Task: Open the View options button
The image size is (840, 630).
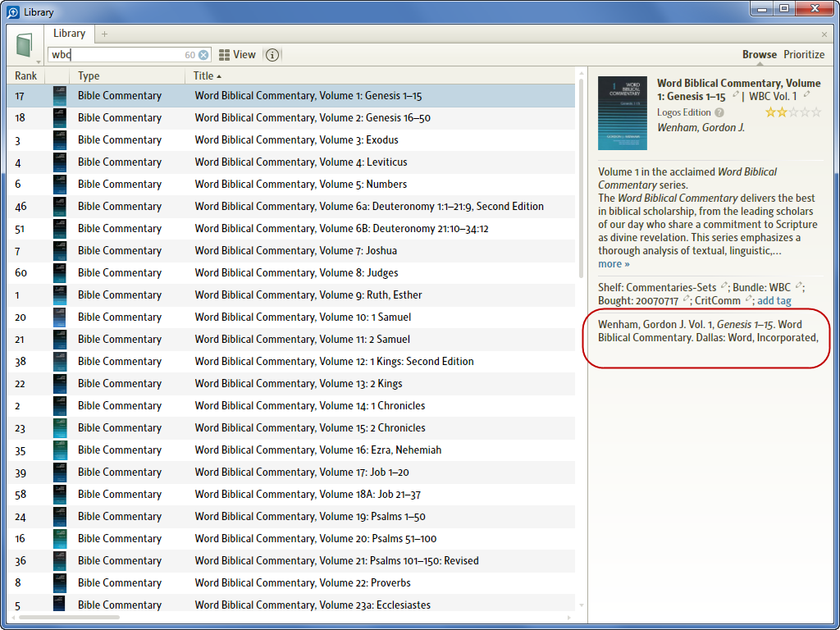Action: (237, 55)
